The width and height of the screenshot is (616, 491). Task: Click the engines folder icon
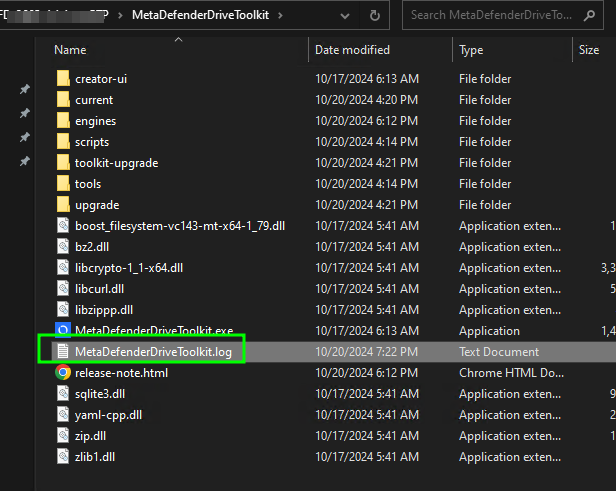[63, 121]
